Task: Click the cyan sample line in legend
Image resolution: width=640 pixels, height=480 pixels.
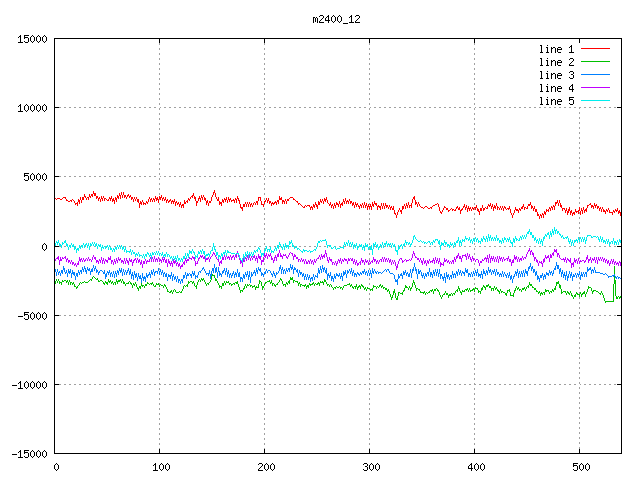Action: (x=595, y=101)
